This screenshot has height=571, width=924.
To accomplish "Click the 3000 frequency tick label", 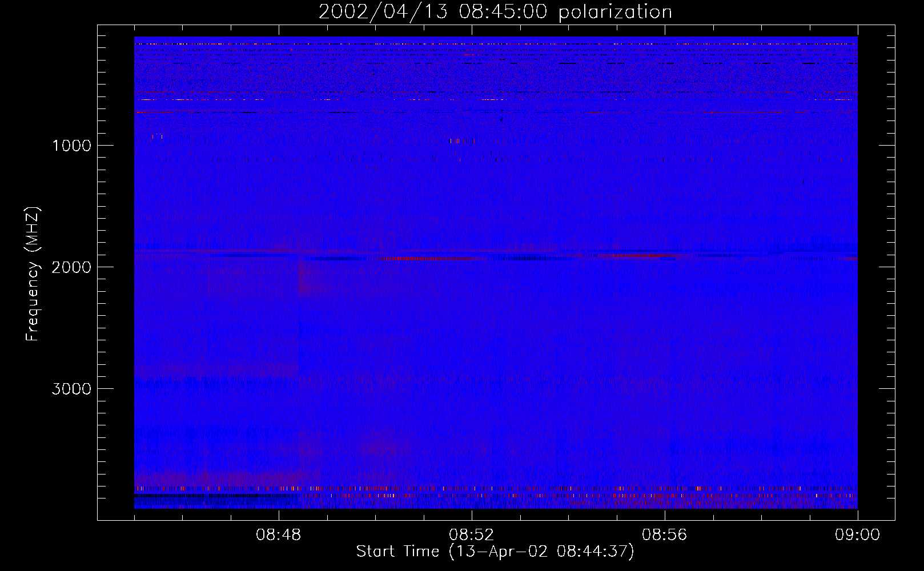I will [x=71, y=389].
